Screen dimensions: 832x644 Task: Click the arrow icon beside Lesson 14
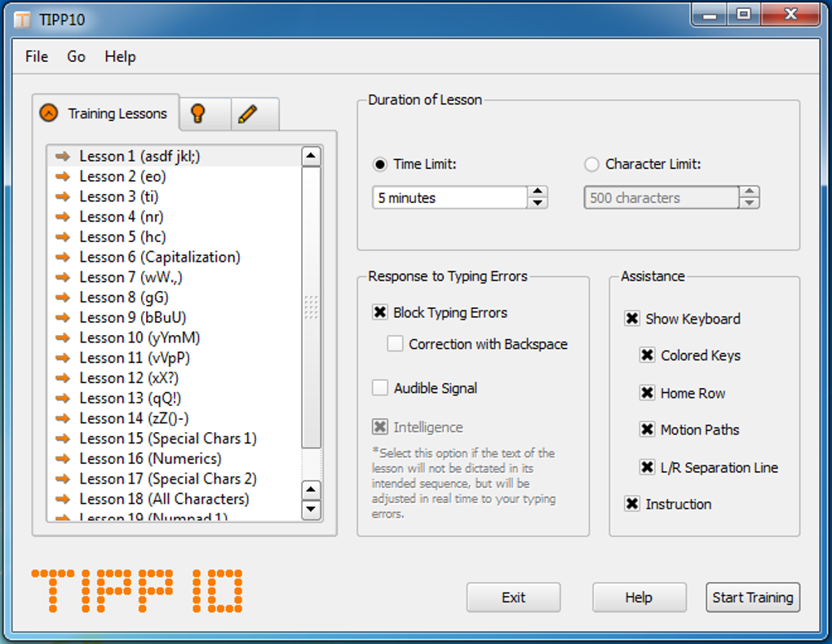(x=63, y=418)
